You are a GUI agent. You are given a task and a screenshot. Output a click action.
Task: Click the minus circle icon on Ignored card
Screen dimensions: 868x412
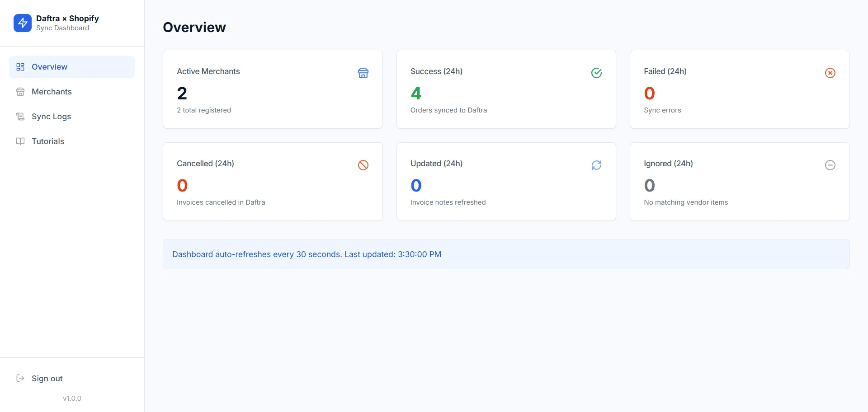pos(830,165)
